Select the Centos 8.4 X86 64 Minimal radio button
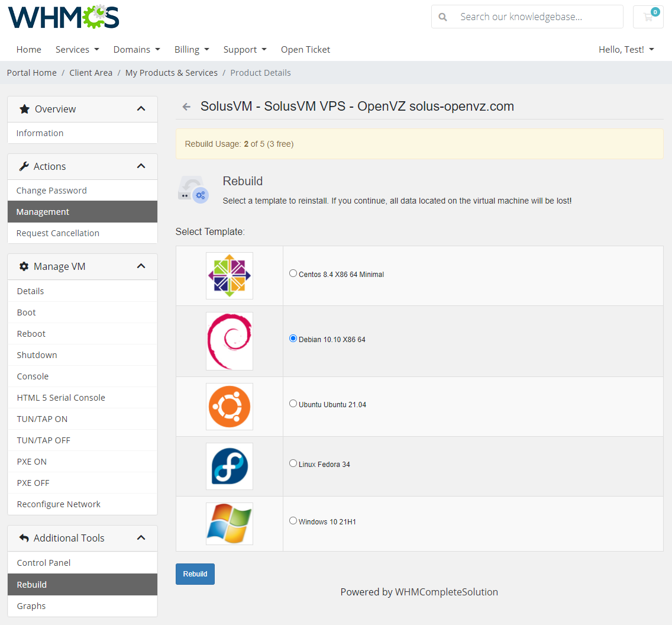Viewport: 672px width, 625px height. [293, 273]
